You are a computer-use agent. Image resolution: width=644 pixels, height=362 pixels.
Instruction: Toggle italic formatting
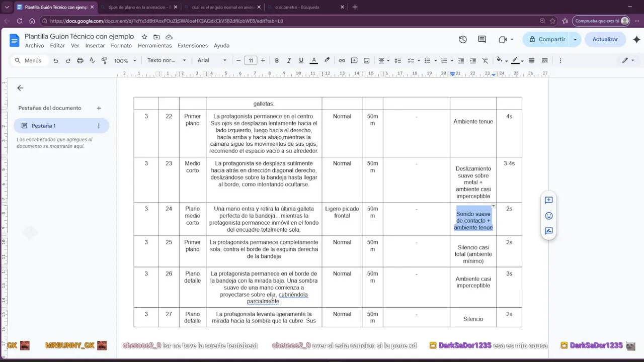(289, 60)
